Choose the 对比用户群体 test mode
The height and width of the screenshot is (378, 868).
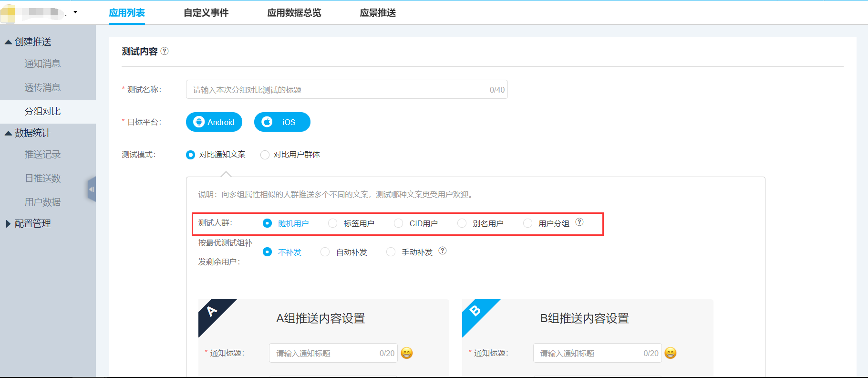pyautogui.click(x=265, y=155)
